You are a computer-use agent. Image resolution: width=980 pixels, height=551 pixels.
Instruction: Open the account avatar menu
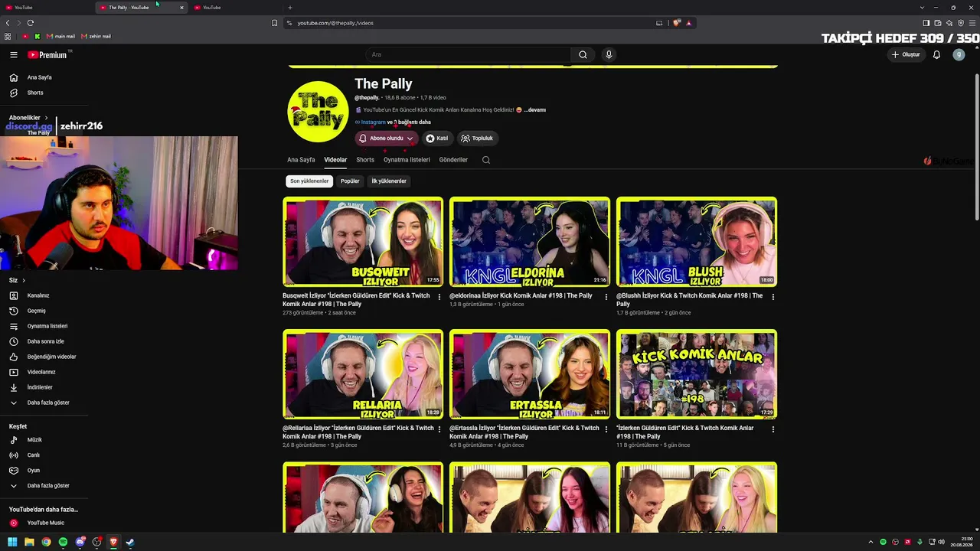pyautogui.click(x=959, y=54)
